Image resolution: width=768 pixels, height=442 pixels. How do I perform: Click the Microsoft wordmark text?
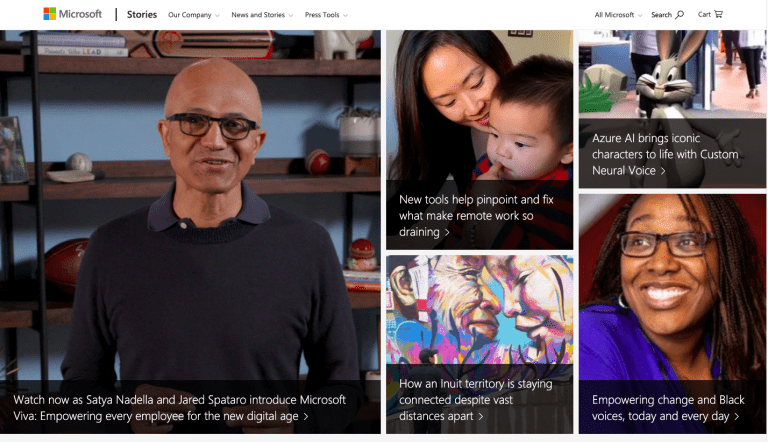click(x=80, y=14)
